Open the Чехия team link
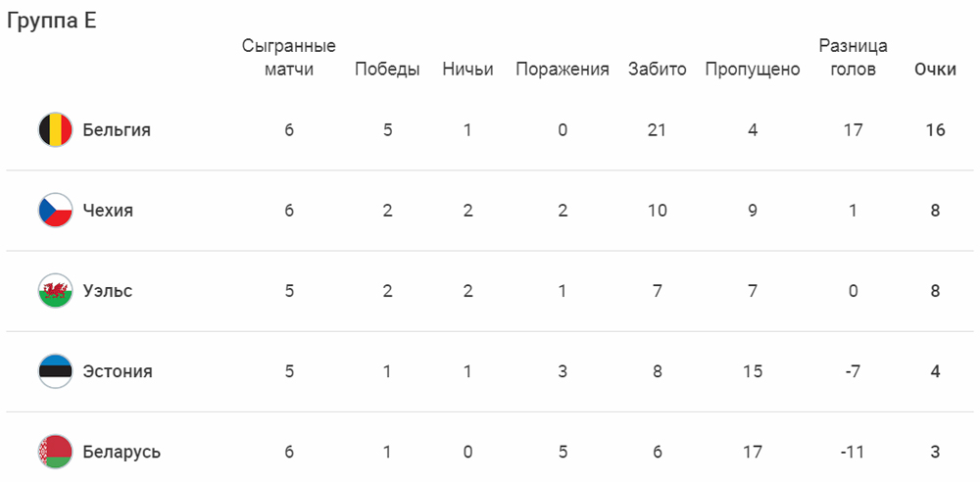The width and height of the screenshot is (980, 482). 108,211
